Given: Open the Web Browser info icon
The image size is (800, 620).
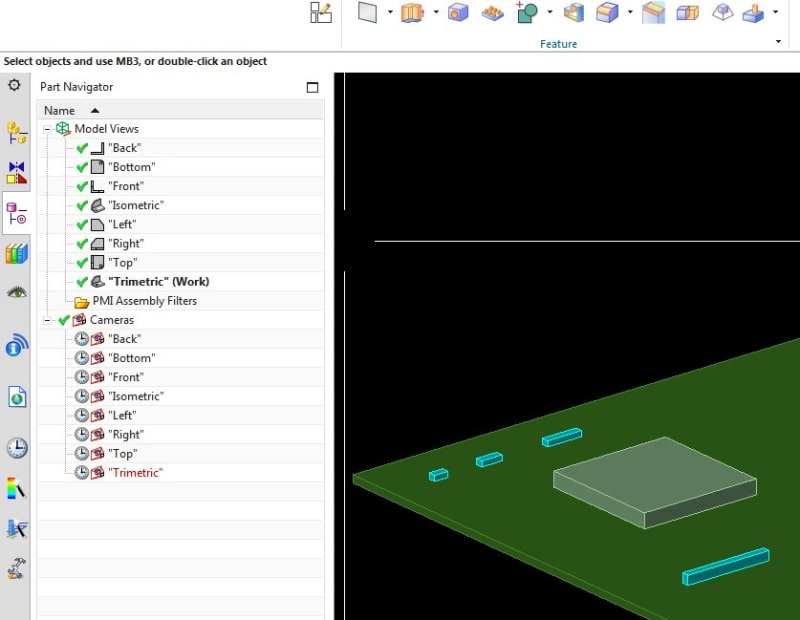Looking at the screenshot, I should click(17, 345).
